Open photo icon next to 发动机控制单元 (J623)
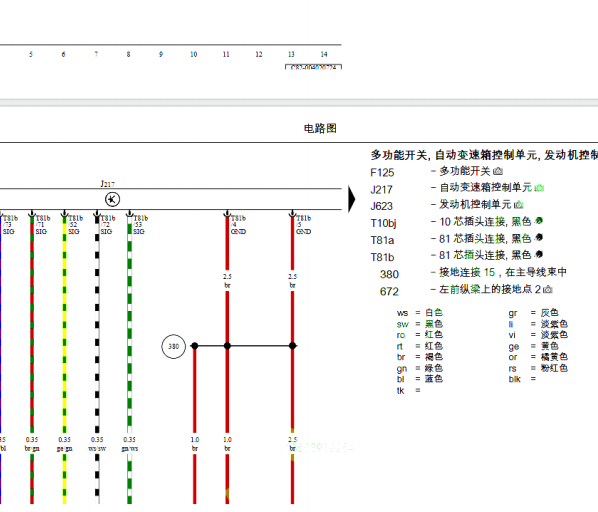 (518, 205)
